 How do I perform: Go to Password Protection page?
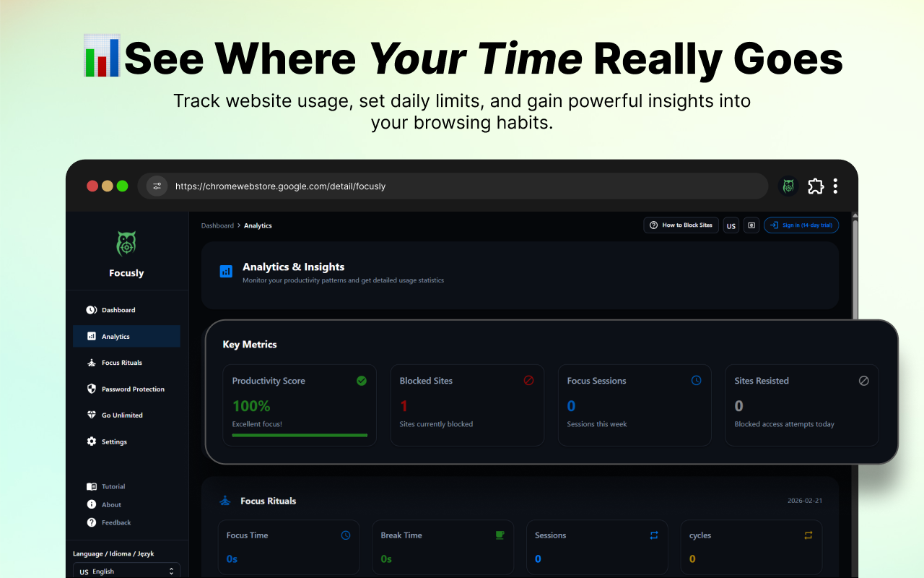click(x=126, y=389)
